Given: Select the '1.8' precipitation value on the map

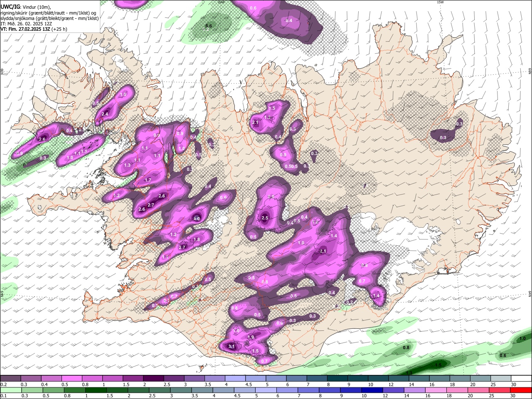Looking at the screenshot, I should pyautogui.click(x=197, y=240).
